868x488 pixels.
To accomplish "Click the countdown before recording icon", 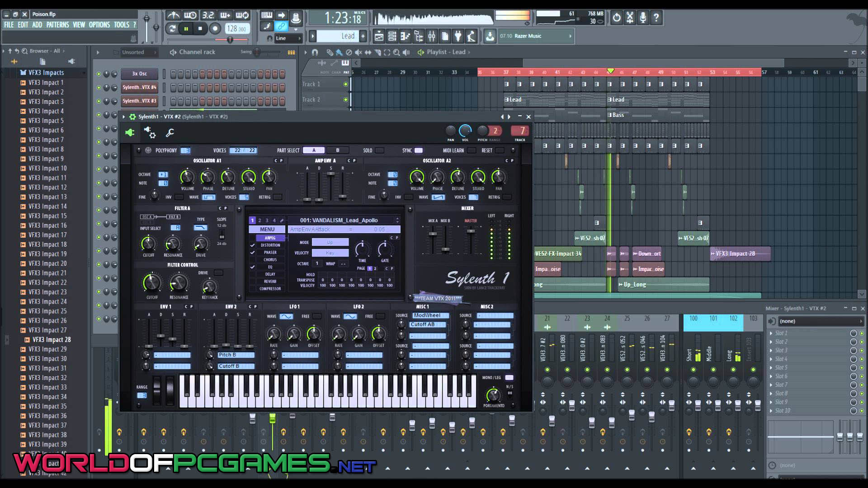I will pos(208,15).
